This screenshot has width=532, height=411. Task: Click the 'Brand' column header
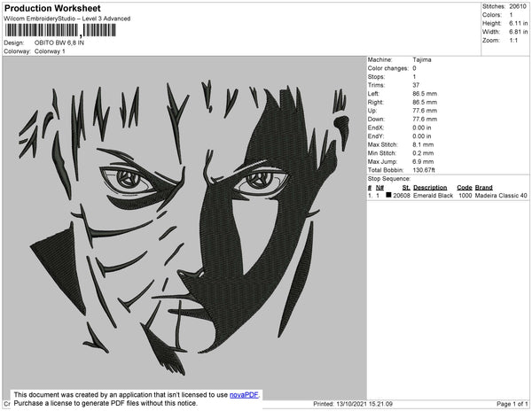[483, 188]
